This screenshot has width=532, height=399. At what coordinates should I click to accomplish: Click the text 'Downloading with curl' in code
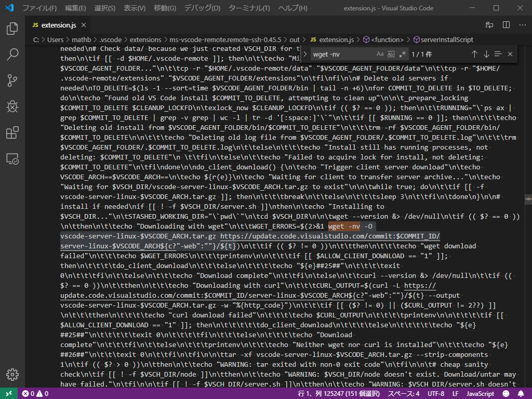(x=238, y=286)
